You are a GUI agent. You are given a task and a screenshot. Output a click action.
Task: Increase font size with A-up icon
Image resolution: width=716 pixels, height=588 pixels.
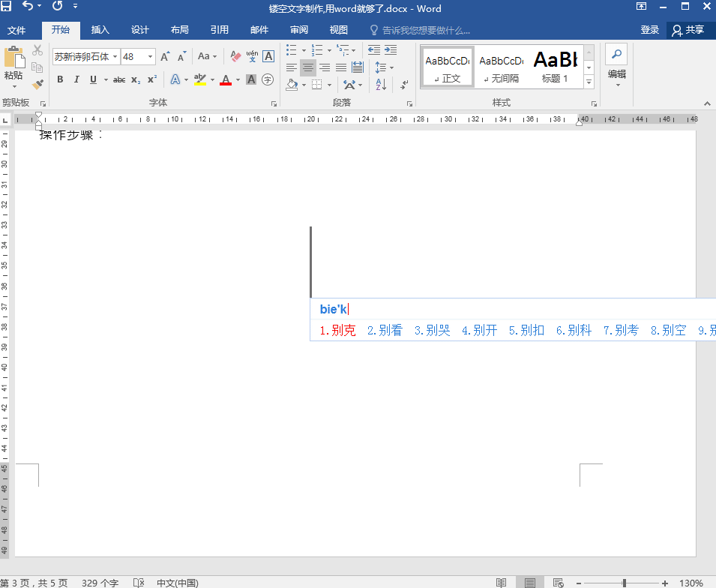[165, 56]
